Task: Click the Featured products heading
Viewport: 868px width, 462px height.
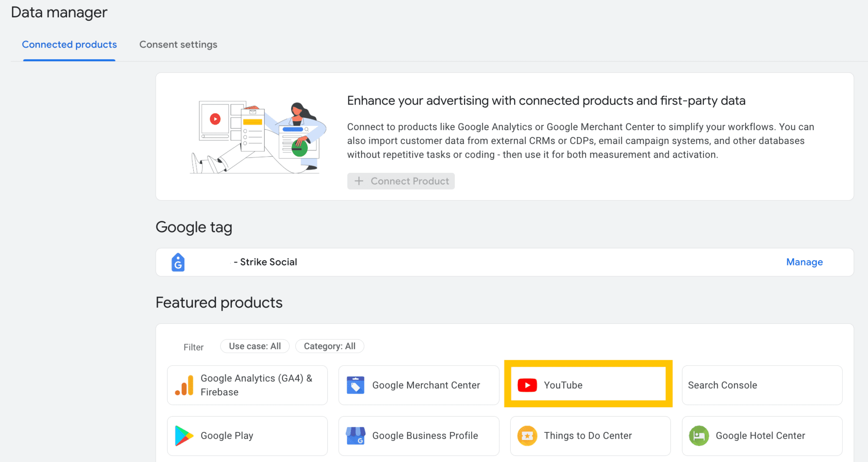Action: [x=219, y=303]
